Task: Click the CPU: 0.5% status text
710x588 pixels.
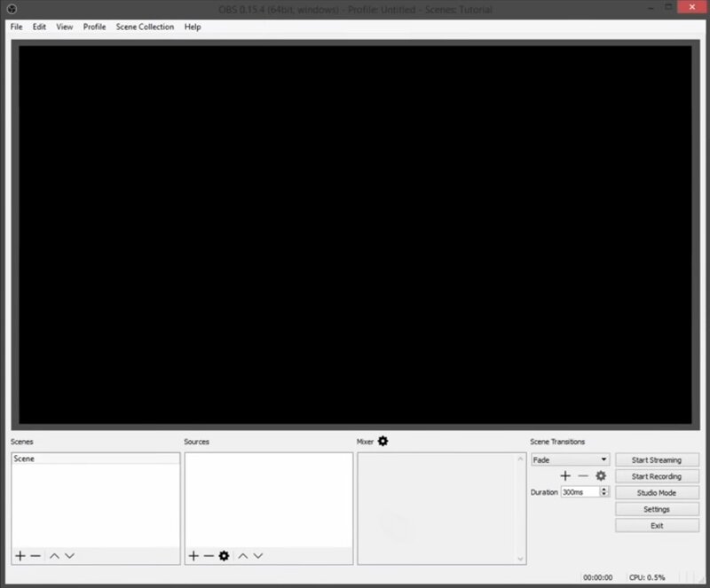Action: [647, 577]
